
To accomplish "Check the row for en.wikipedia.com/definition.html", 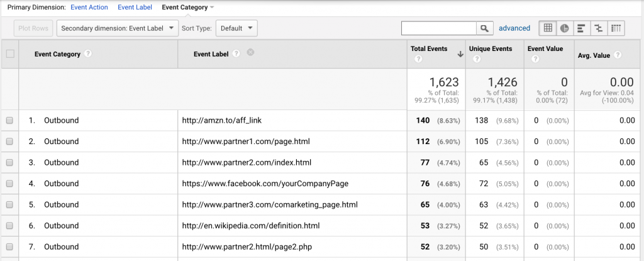I will coord(9,226).
